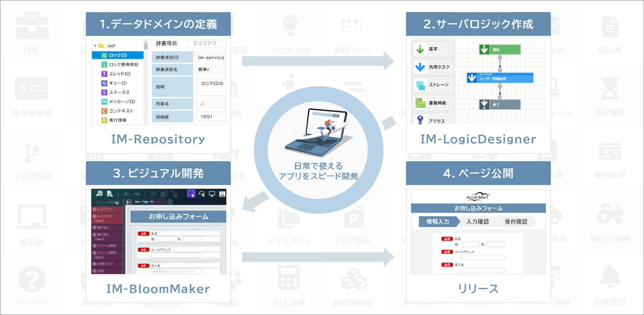Click the 列挙名 search magnifier icon

202,103
